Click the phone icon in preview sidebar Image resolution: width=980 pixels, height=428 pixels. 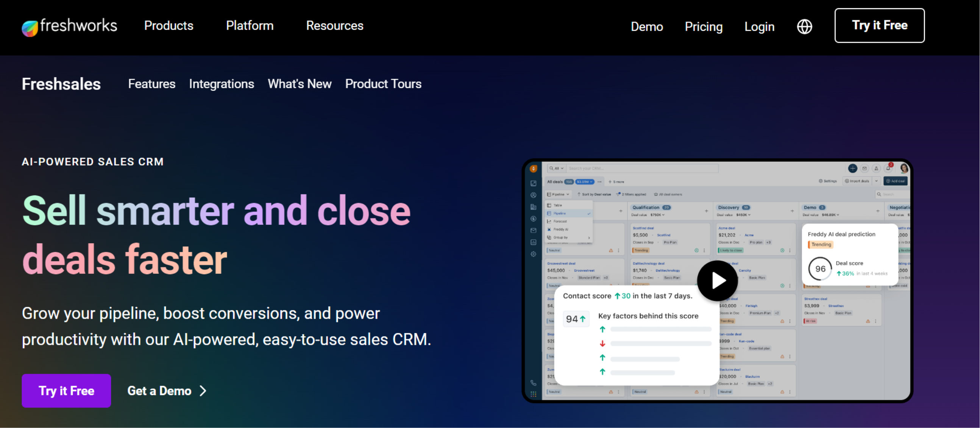pos(534,383)
